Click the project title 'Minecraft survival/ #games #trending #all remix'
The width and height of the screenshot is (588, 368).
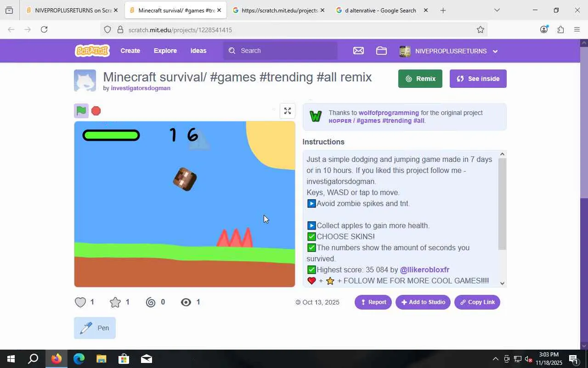point(237,77)
